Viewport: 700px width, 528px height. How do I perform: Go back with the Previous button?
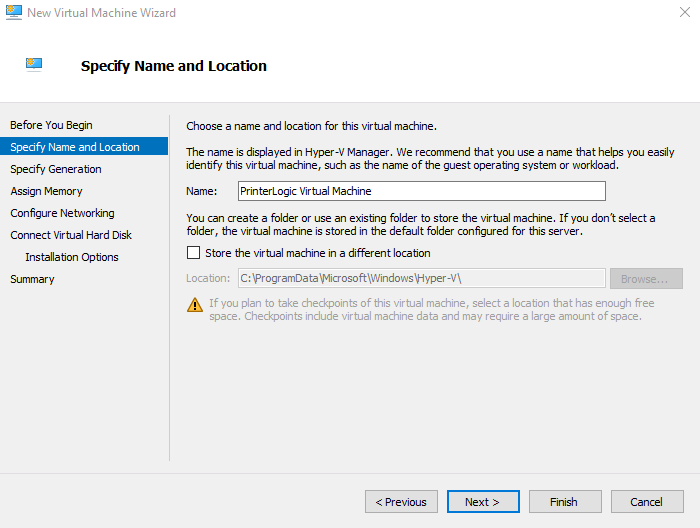(x=401, y=502)
